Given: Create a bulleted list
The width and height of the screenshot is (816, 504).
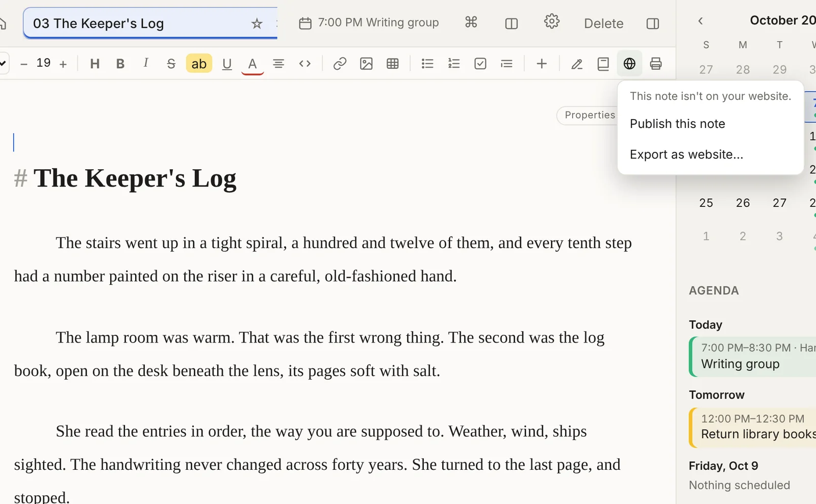Looking at the screenshot, I should coord(427,64).
